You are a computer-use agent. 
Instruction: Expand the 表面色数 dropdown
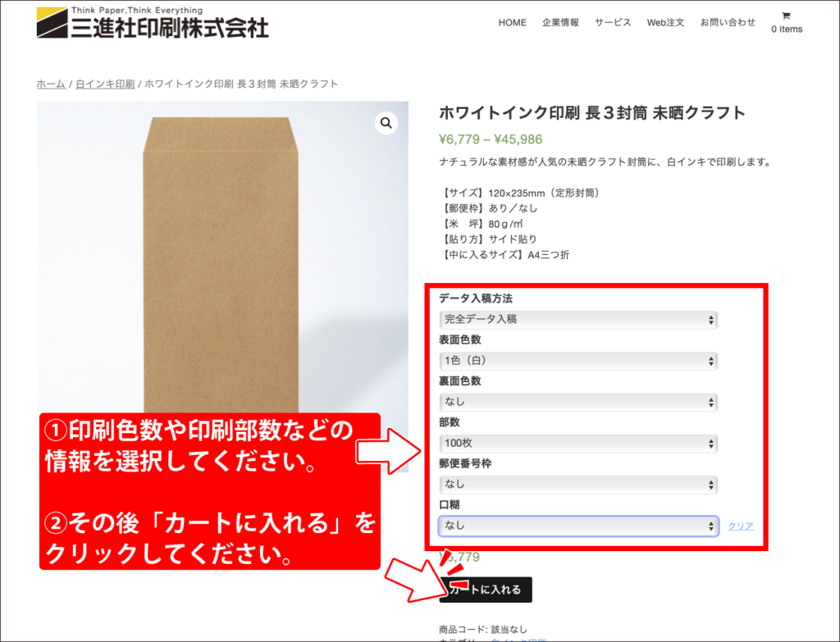pos(578,361)
